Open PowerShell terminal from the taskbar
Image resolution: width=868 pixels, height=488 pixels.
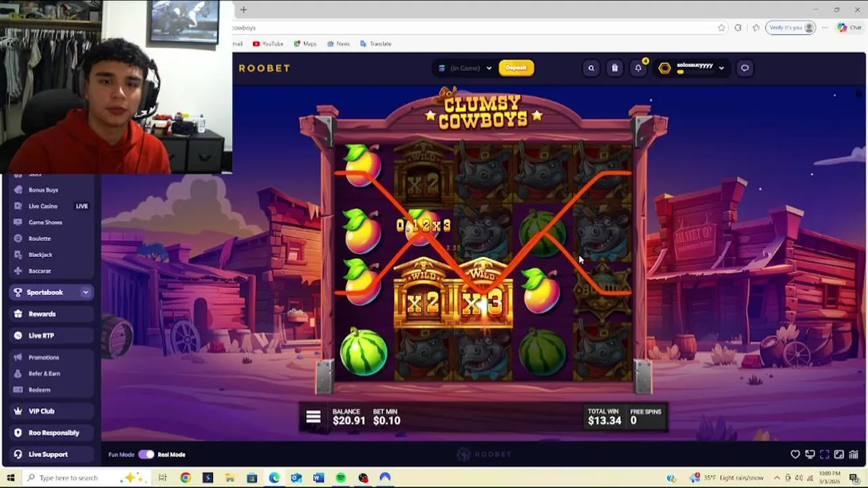[208, 478]
